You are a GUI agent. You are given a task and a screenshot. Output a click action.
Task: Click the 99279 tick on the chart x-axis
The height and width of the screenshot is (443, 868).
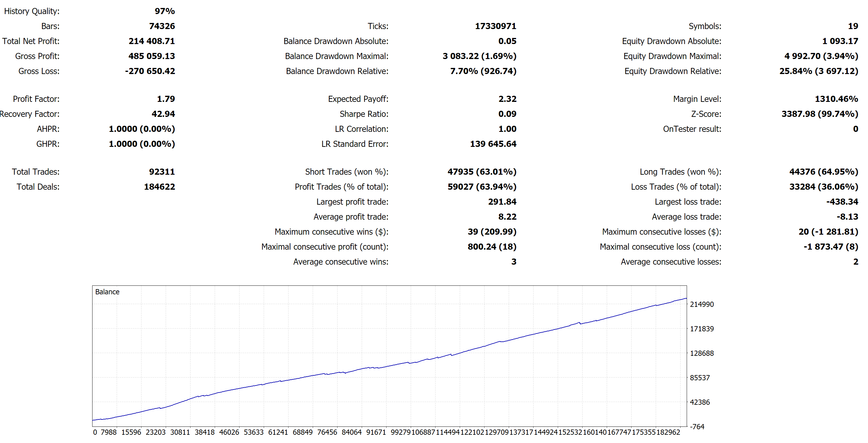pos(400,432)
